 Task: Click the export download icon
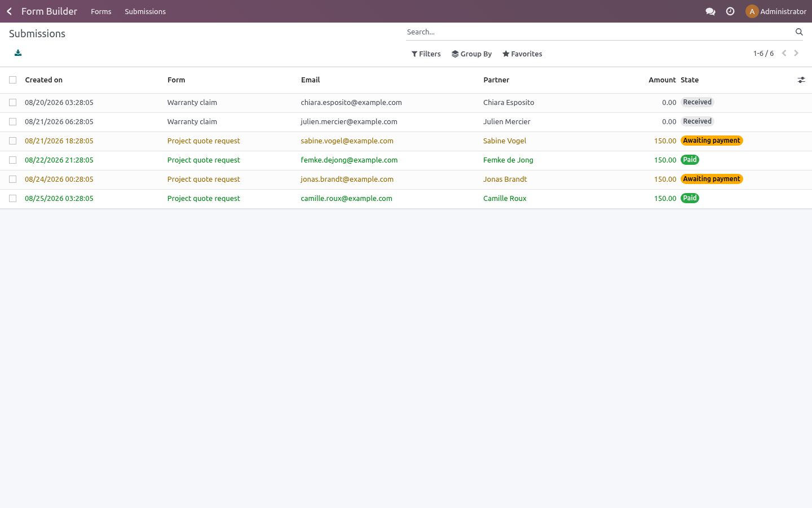click(18, 53)
